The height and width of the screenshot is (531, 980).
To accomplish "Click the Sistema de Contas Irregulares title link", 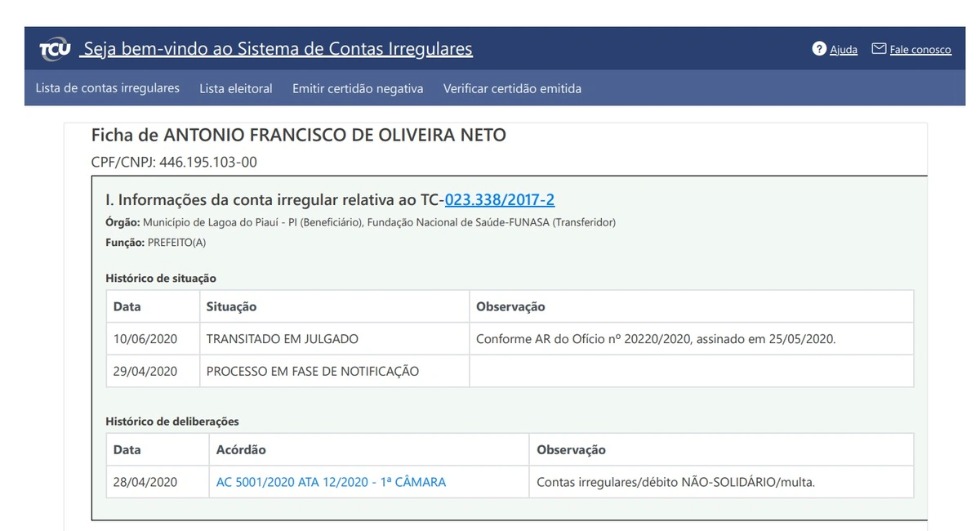I will (278, 49).
